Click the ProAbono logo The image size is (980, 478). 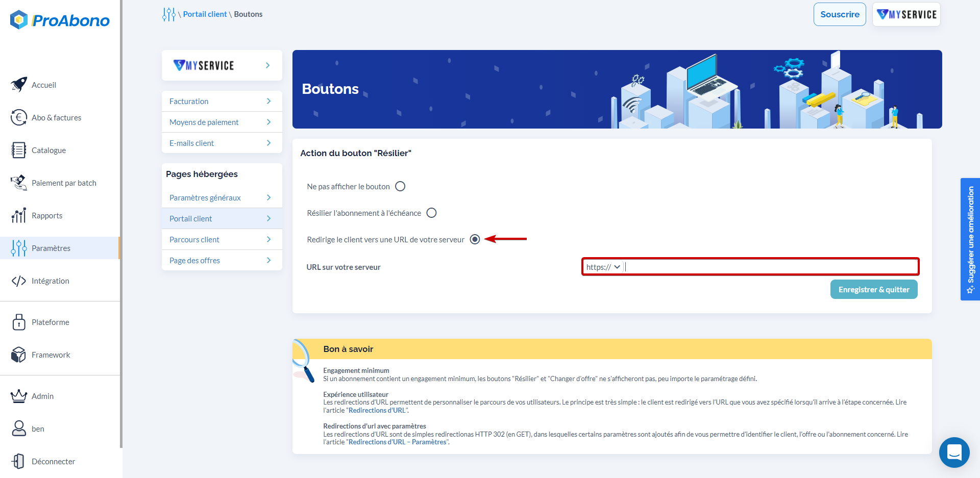[60, 20]
